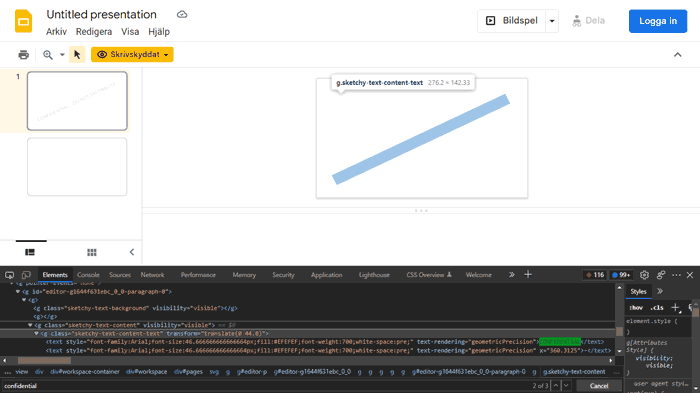Choose the select cursor tool
The width and height of the screenshot is (700, 393).
(77, 54)
